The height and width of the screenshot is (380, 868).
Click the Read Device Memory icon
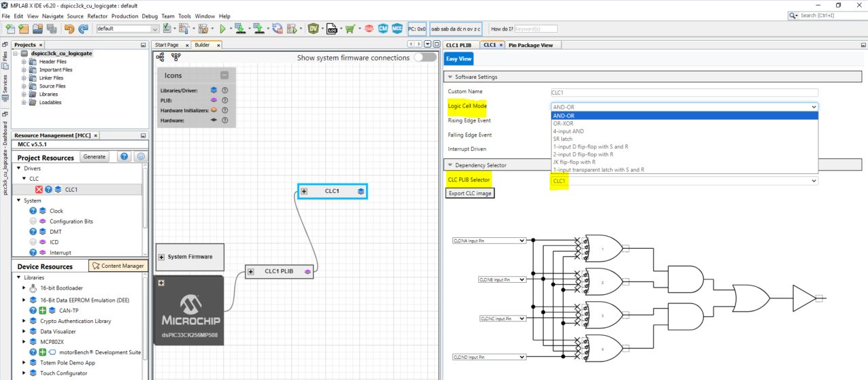tap(259, 29)
